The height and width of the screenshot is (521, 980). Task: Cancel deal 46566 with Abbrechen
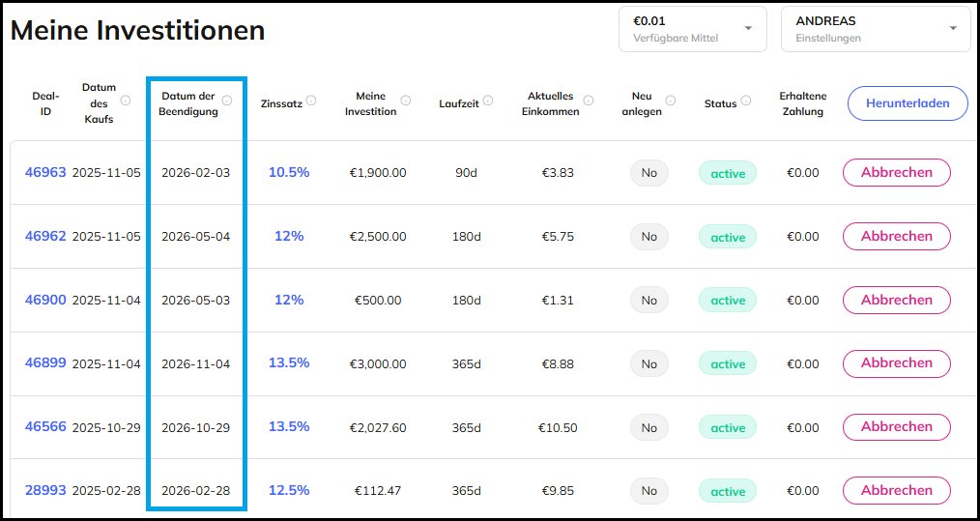pyautogui.click(x=896, y=427)
